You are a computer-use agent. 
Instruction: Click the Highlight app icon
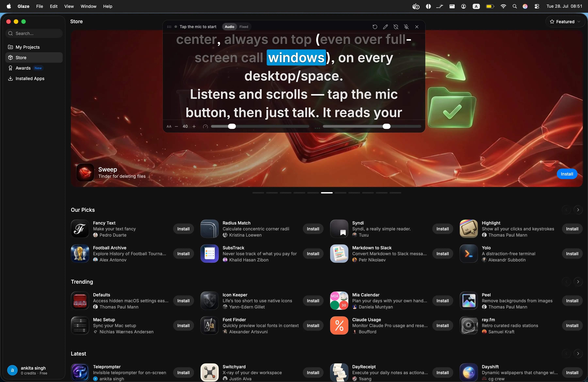(469, 229)
